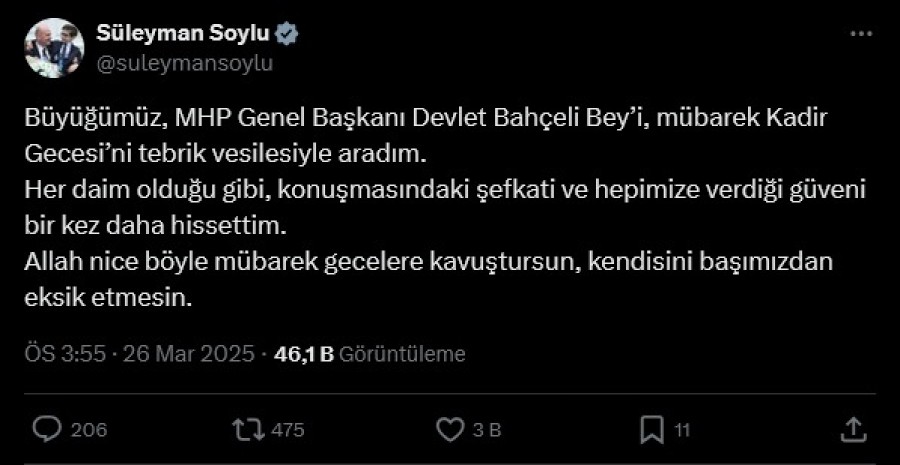This screenshot has height=465, width=900.
Task: Like the tweet with the heart icon
Action: (x=451, y=430)
